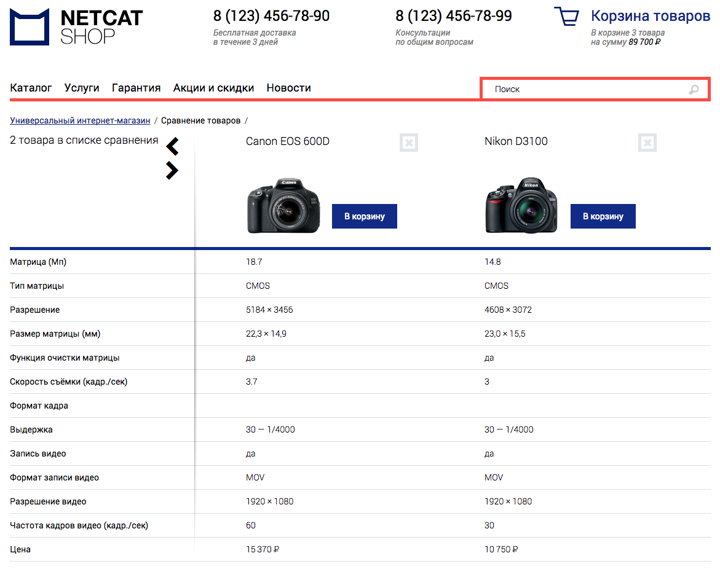The height and width of the screenshot is (588, 720).
Task: Click the Матрица (Мп) row label
Action: pyautogui.click(x=38, y=262)
